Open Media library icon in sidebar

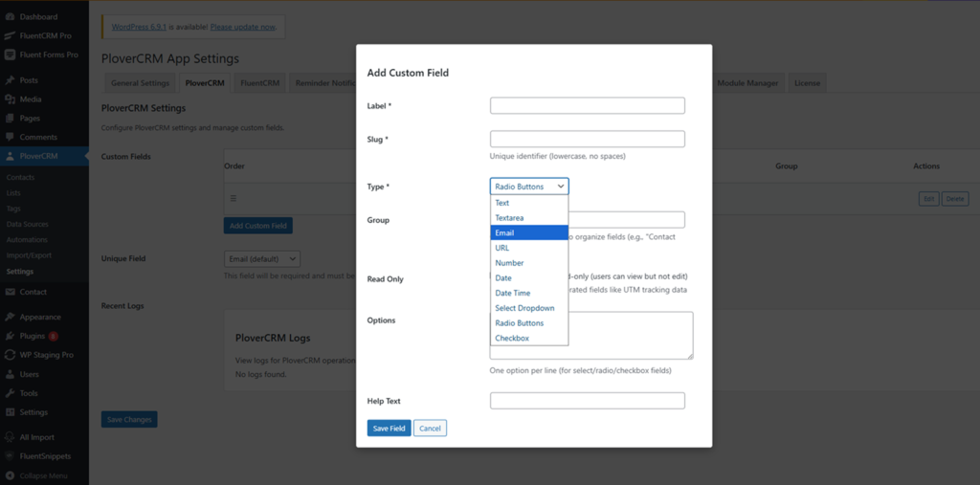pyautogui.click(x=10, y=99)
